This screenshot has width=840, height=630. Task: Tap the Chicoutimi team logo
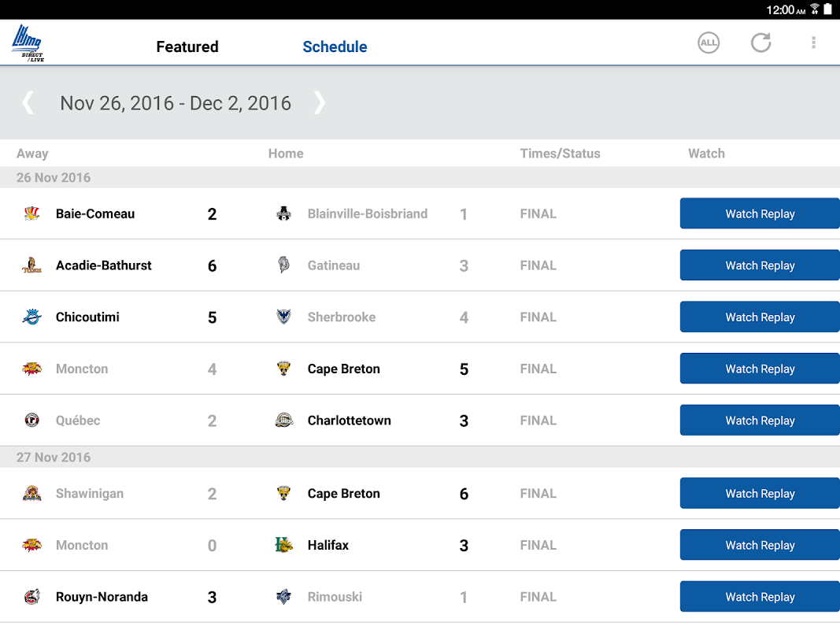[31, 317]
